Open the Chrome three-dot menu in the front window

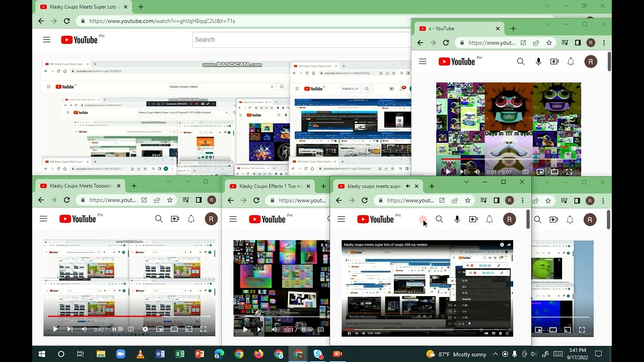522,200
